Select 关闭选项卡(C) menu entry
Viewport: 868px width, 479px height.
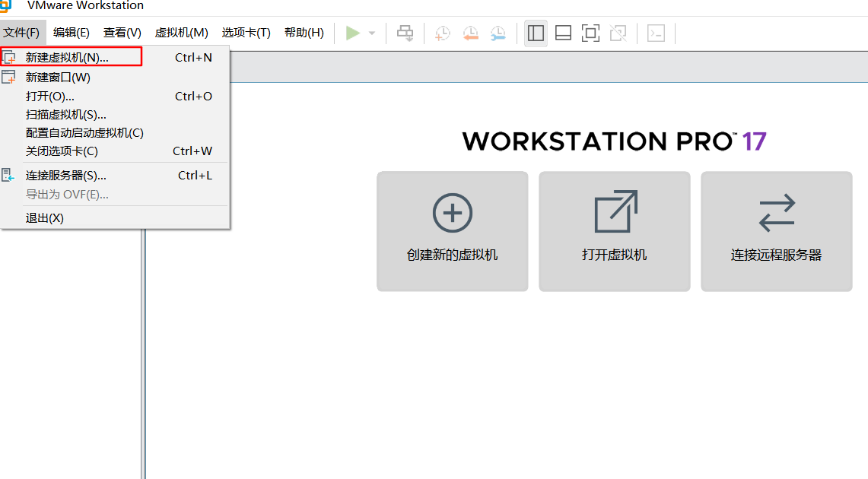click(x=115, y=151)
